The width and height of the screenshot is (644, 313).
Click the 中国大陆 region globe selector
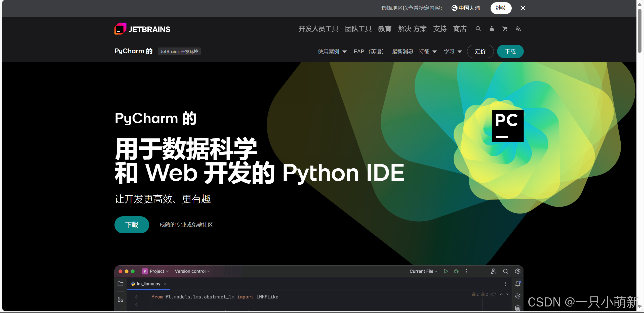coord(466,8)
